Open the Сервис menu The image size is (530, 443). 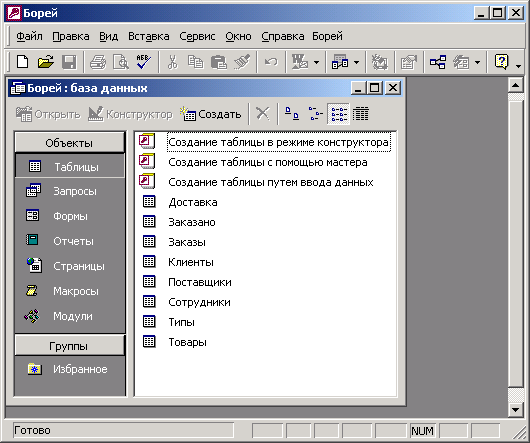click(197, 36)
